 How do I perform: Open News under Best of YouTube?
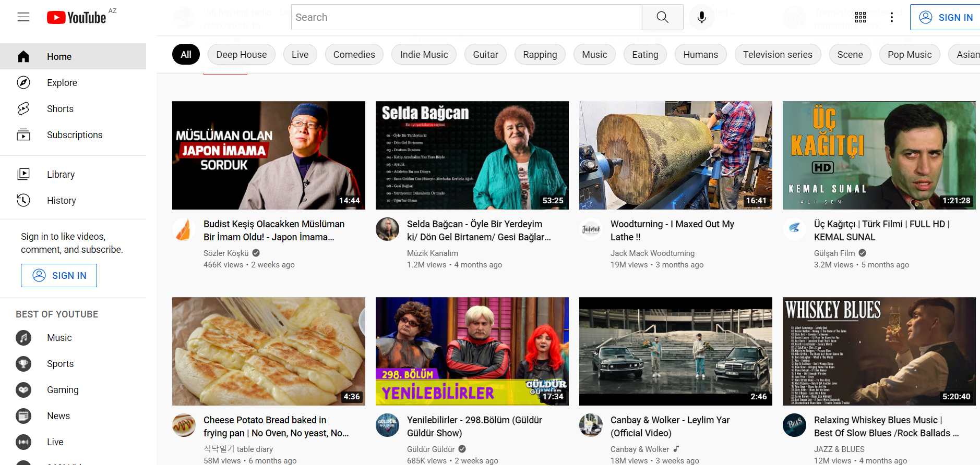(x=73, y=416)
